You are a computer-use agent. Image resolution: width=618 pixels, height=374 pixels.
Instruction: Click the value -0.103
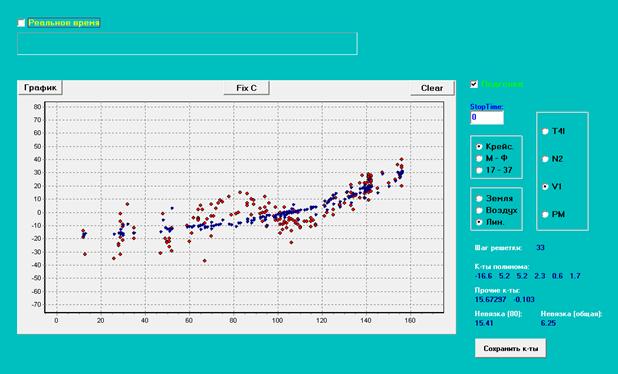[524, 300]
